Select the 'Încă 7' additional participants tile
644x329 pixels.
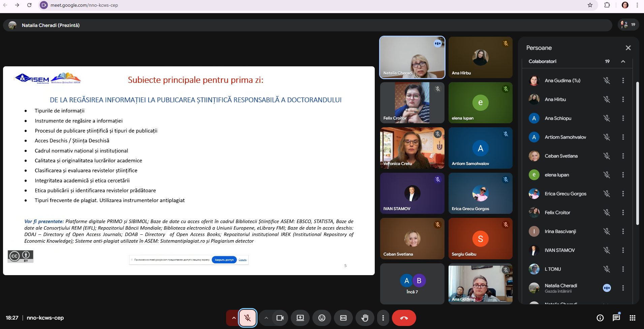coord(412,284)
